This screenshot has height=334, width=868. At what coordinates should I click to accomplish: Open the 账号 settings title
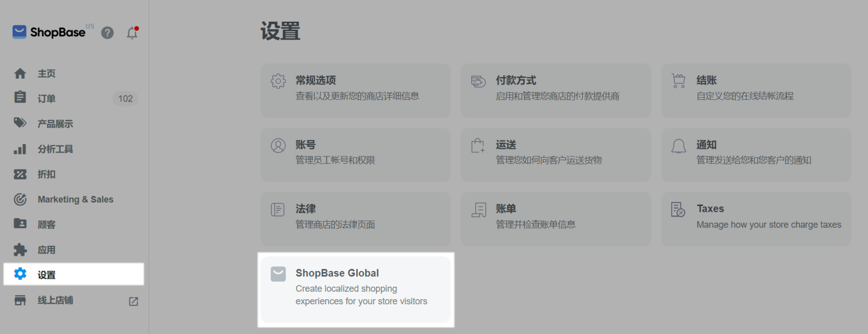pos(305,144)
